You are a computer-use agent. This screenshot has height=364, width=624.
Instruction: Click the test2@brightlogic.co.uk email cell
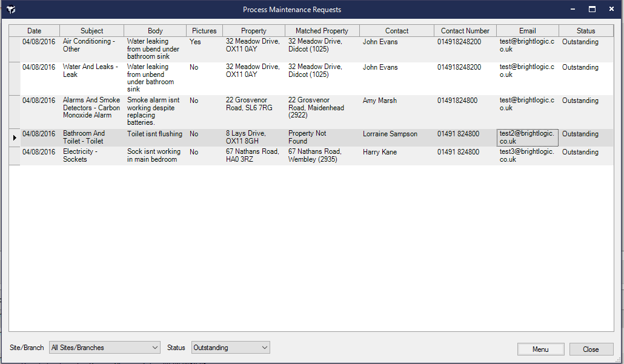point(526,137)
